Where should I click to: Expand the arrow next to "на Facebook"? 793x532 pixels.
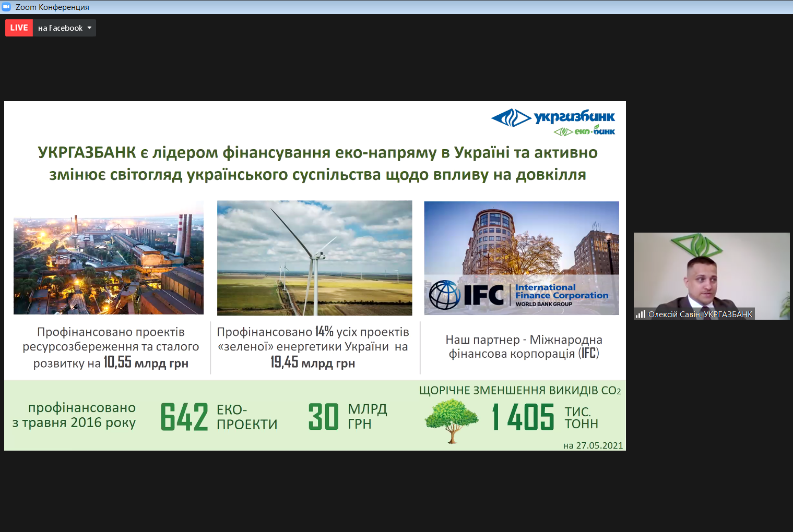(x=89, y=28)
